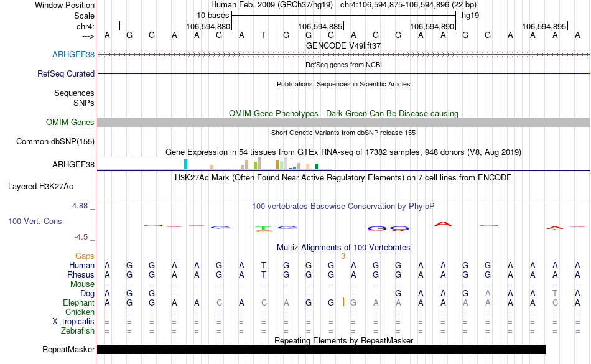Click 100 vertebrates Basewise Conservation by PhyloP
This screenshot has width=591, height=364.
click(343, 206)
